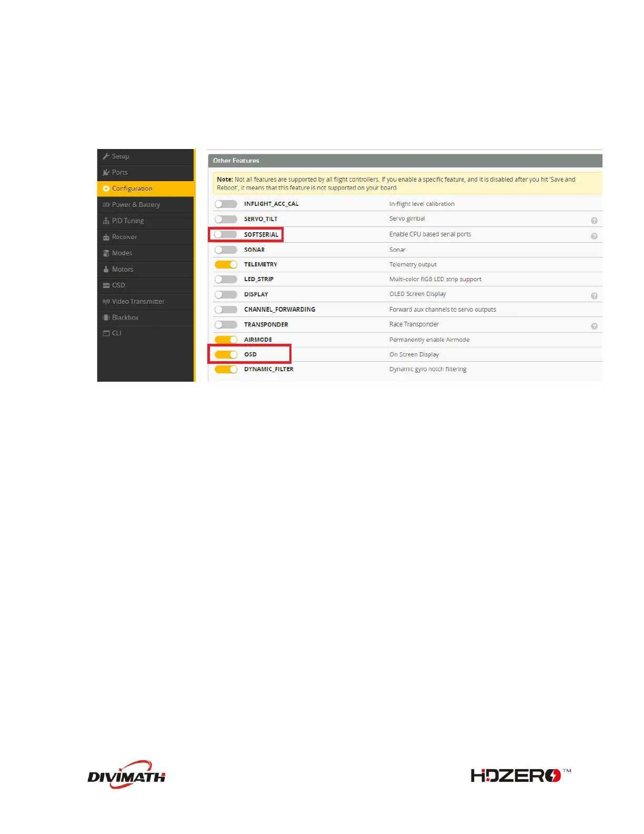This screenshot has height=834, width=644.
Task: Enable the SONAR toggle
Action: (226, 250)
